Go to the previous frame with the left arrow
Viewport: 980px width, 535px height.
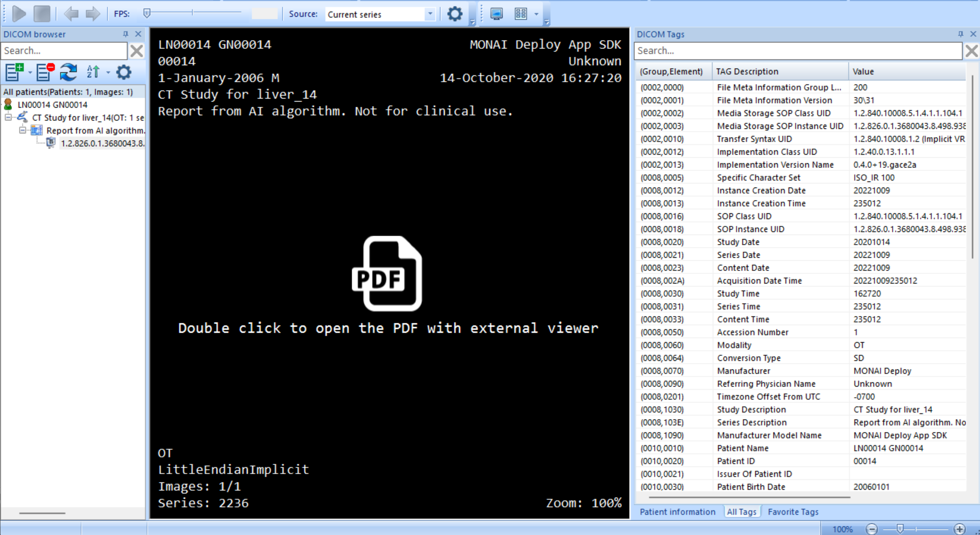[x=71, y=14]
